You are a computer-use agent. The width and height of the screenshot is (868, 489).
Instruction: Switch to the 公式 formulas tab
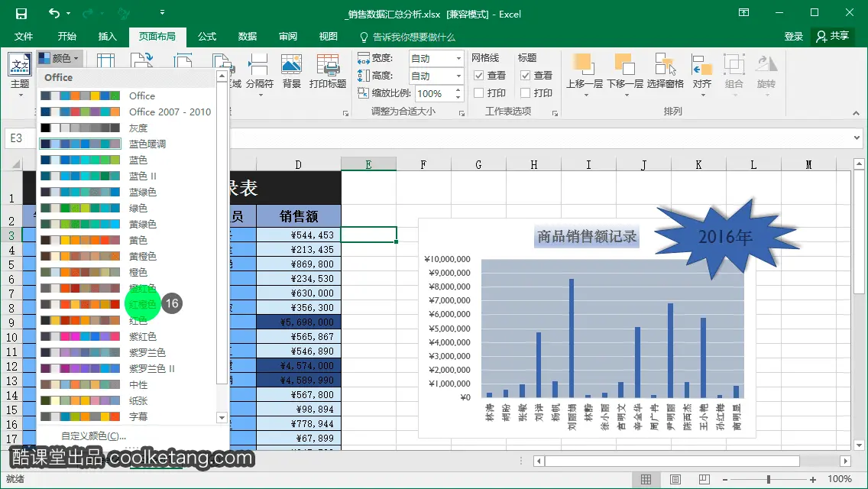pos(207,37)
